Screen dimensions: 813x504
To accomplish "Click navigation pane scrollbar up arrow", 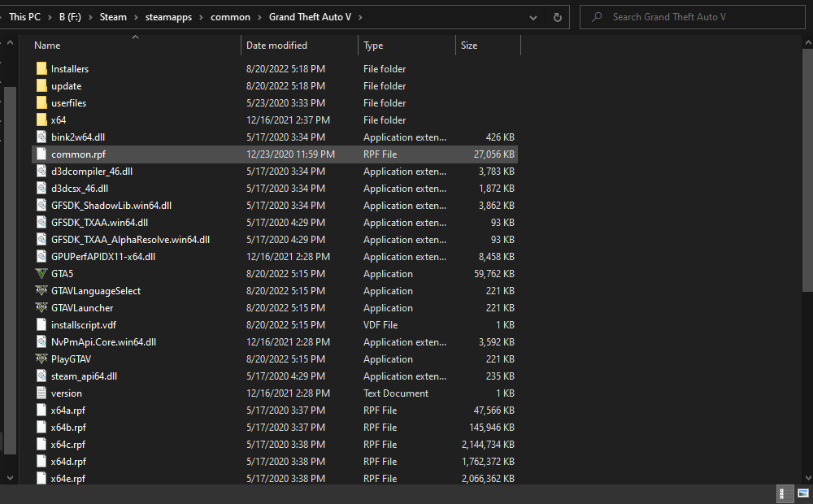I will (x=10, y=42).
